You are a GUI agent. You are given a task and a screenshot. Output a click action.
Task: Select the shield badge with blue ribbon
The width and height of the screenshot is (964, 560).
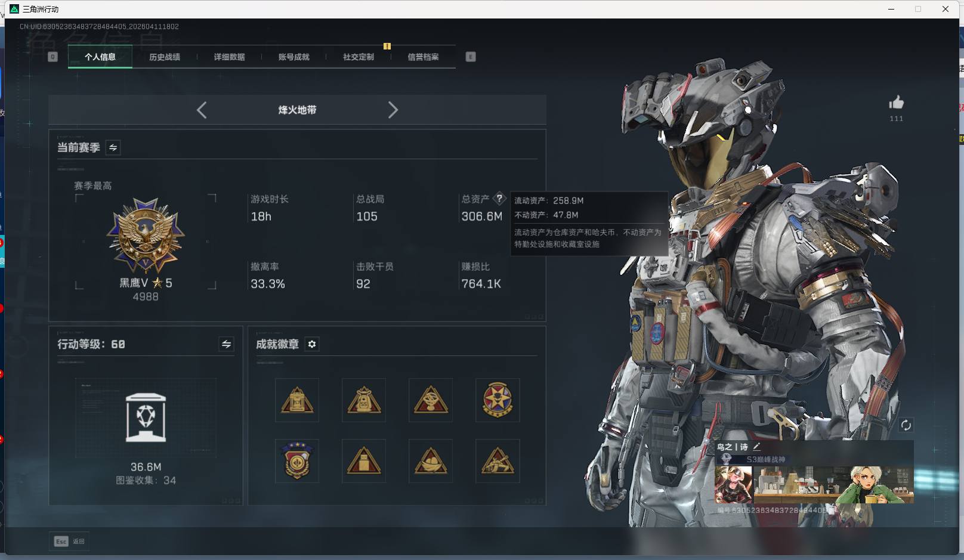click(297, 461)
